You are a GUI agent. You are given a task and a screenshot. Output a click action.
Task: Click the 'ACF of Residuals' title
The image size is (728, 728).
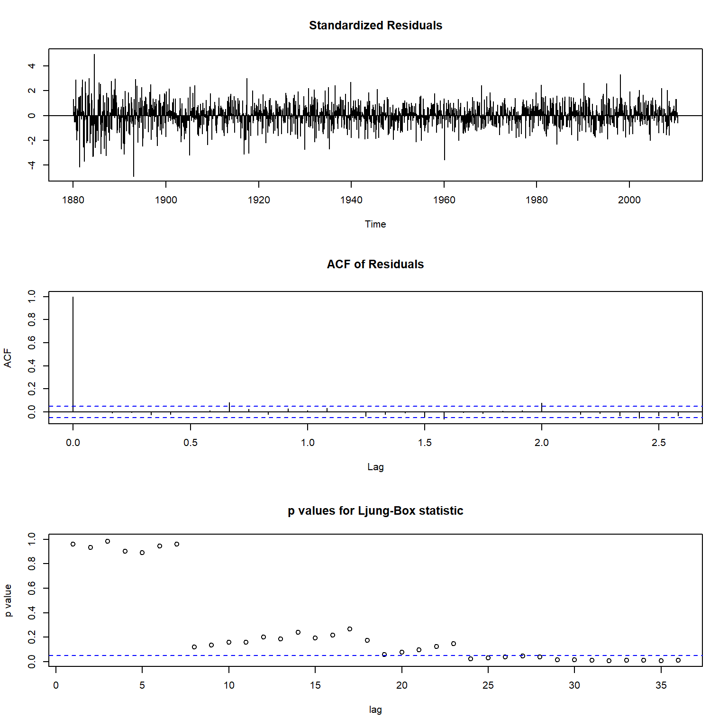pos(375,264)
